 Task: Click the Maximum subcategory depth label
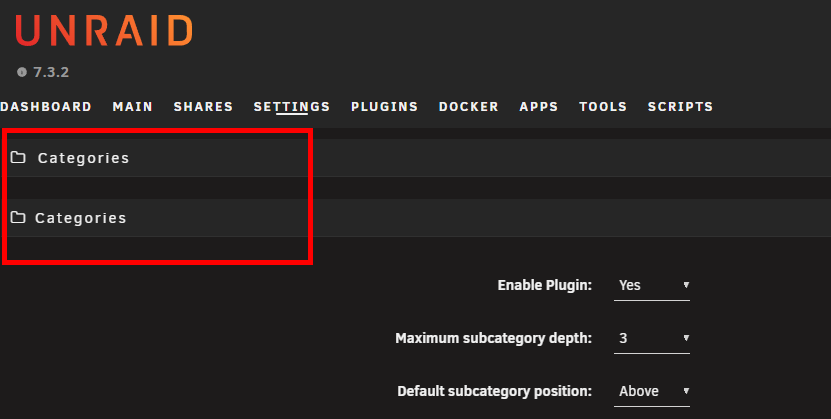point(493,338)
